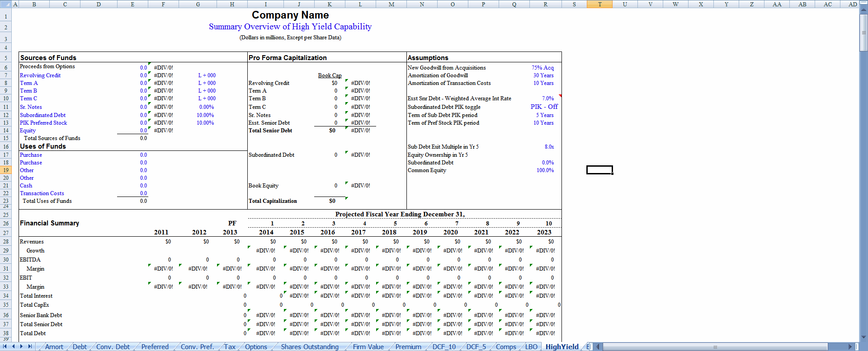Click the Pro Forma Capitalization heading
Viewport: 868px width, 351px height.
click(288, 58)
